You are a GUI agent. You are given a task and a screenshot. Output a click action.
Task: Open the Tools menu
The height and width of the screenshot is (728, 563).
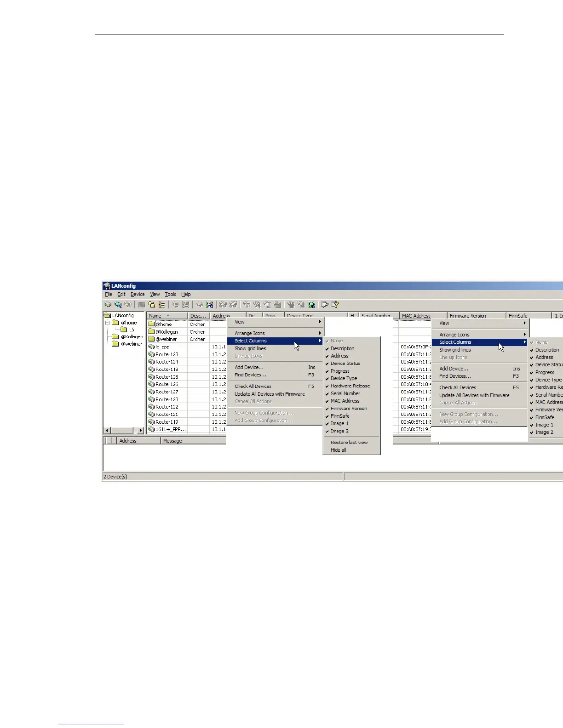171,294
